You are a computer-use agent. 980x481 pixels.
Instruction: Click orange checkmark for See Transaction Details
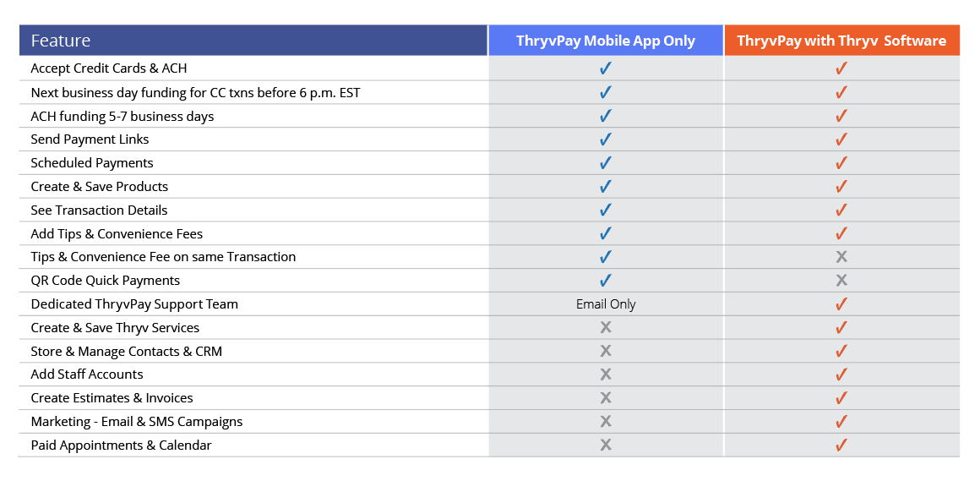841,210
